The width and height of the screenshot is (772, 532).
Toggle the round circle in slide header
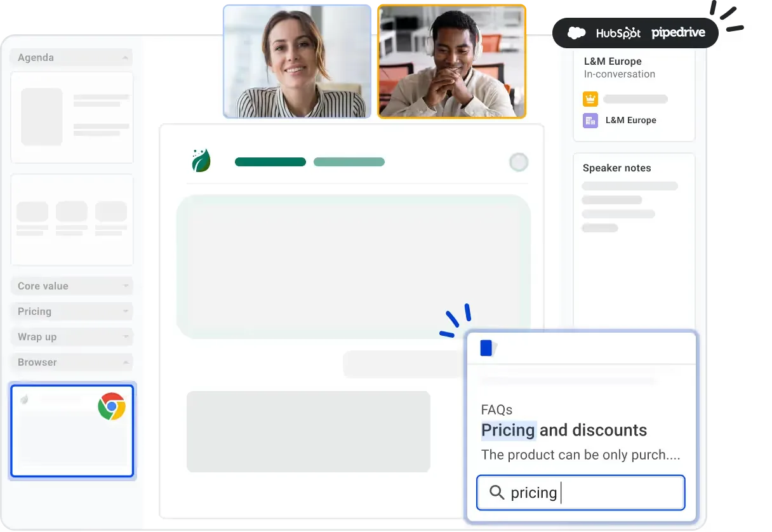point(519,163)
